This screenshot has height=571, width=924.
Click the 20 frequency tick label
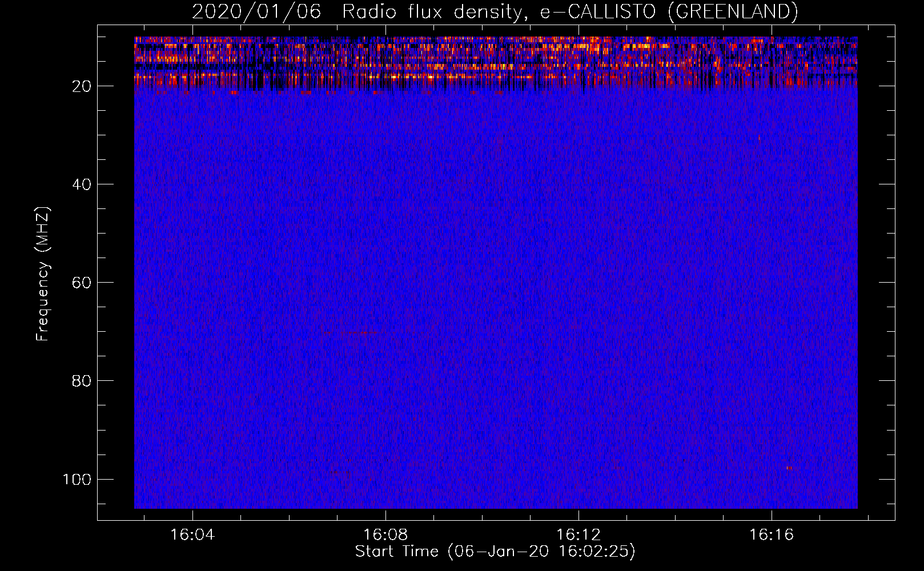point(82,86)
